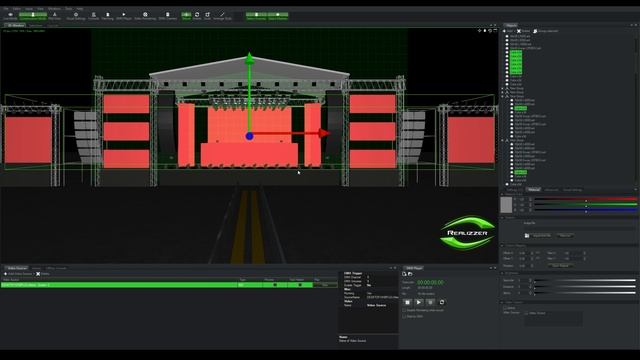The image size is (640, 360).
Task: Click the Group selected icon in Objects panel
Action: tap(535, 31)
